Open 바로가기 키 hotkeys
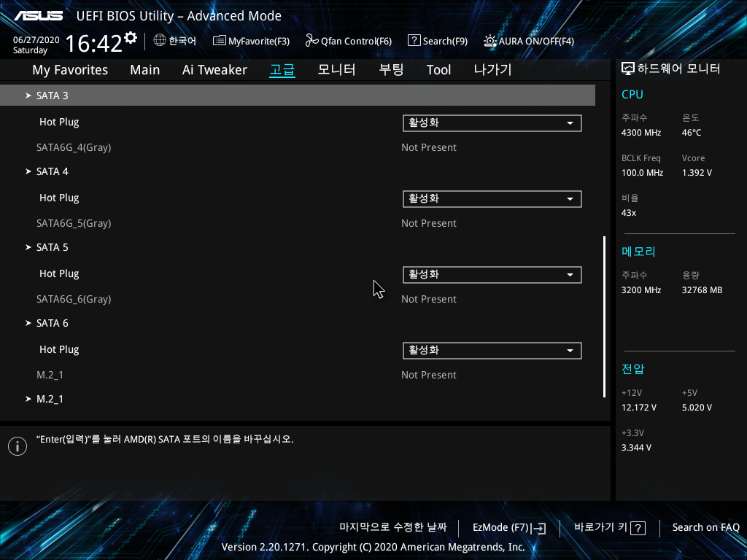 pos(610,528)
